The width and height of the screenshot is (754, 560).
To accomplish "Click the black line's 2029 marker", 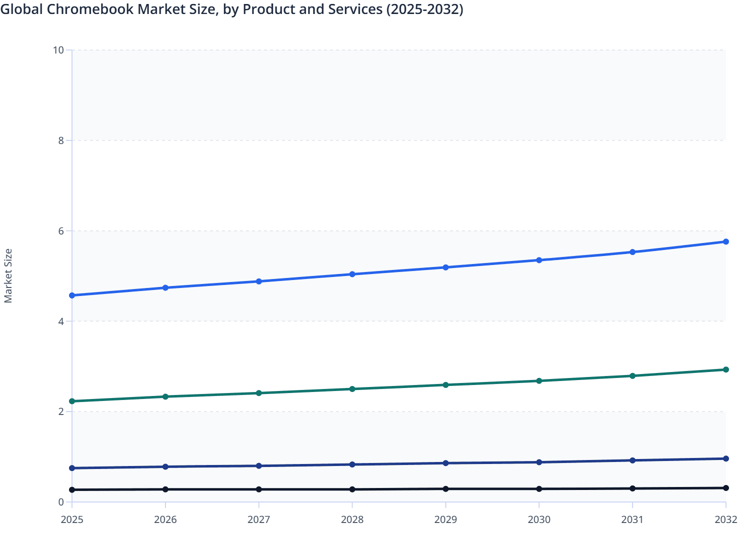I will click(445, 488).
